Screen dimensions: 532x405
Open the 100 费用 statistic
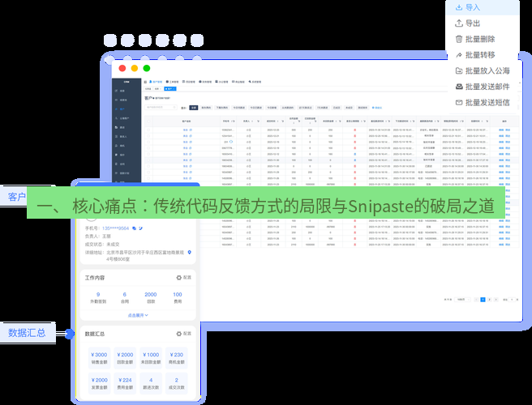178,297
